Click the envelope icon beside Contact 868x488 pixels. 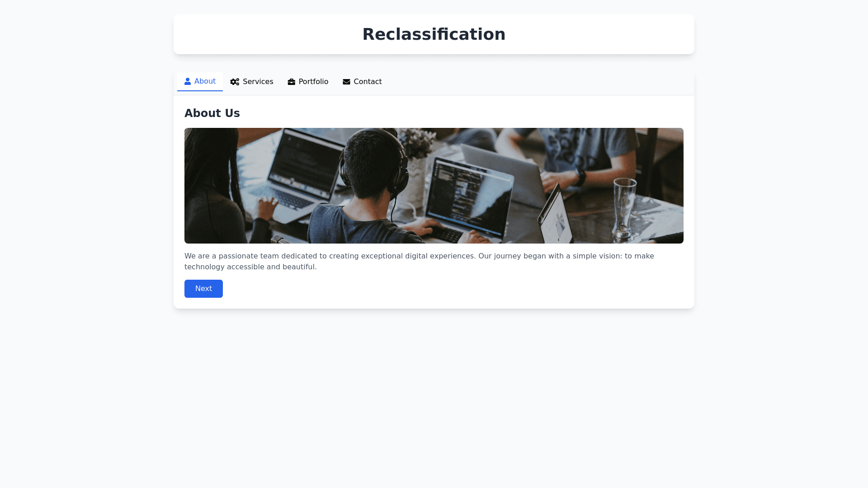tap(347, 82)
